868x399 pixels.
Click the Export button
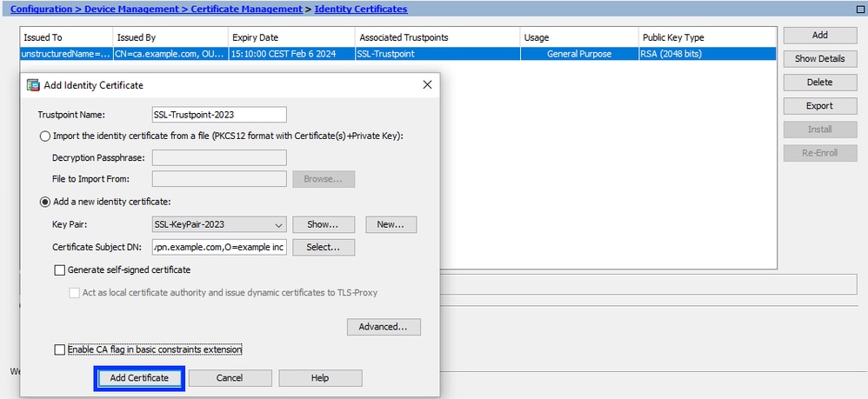click(820, 106)
